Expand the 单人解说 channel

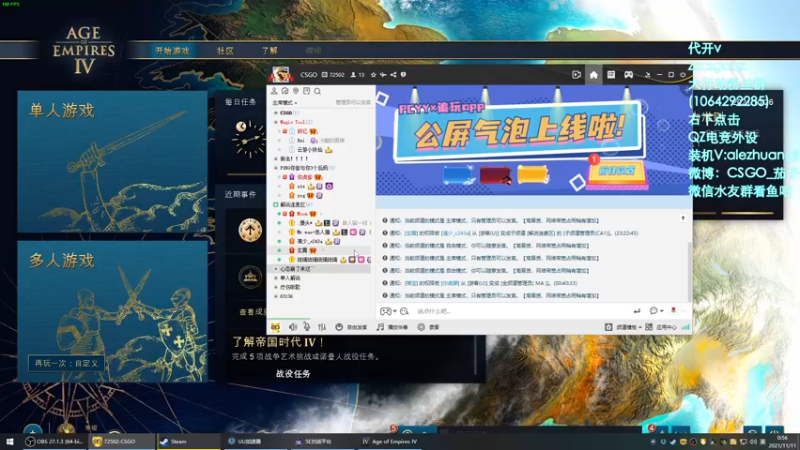[x=276, y=278]
